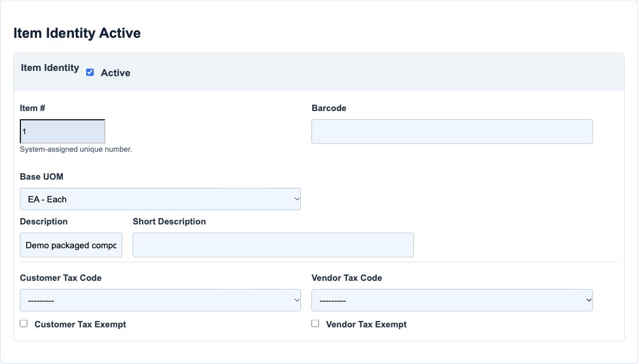The width and height of the screenshot is (638, 364).
Task: Click the 'System-assigned unique number.' hint
Action: pyautogui.click(x=76, y=149)
